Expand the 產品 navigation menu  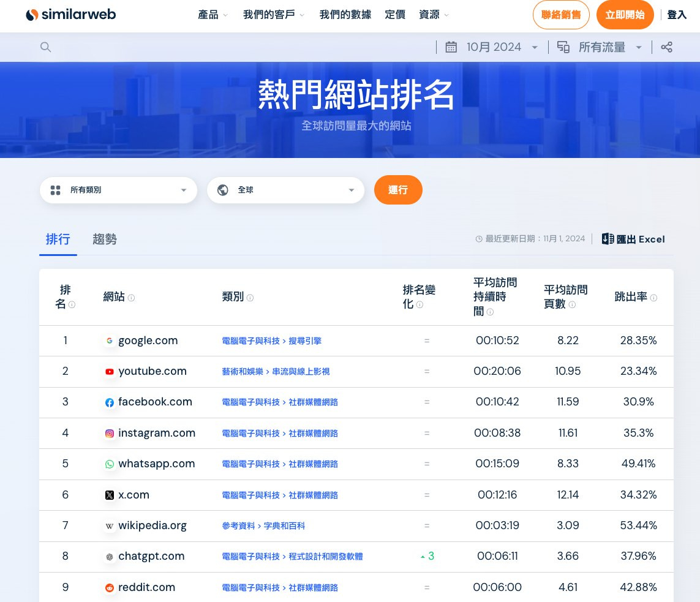[213, 15]
